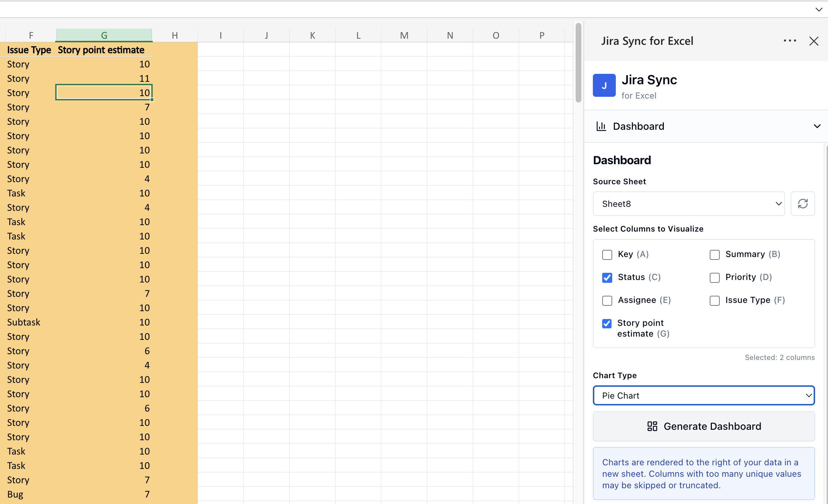Image resolution: width=828 pixels, height=504 pixels.
Task: Check the Issue Type (F) checkbox
Action: tap(715, 300)
